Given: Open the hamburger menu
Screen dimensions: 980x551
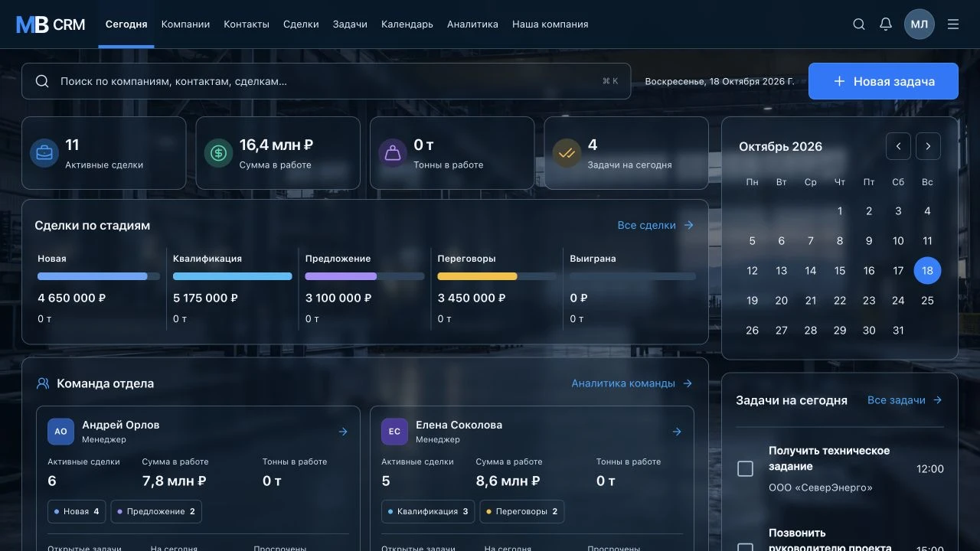Looking at the screenshot, I should (953, 24).
